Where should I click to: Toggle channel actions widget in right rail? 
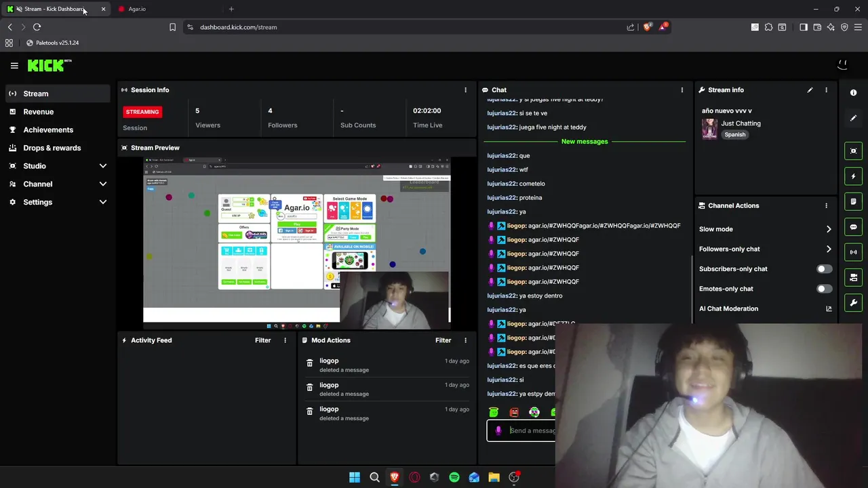click(854, 277)
